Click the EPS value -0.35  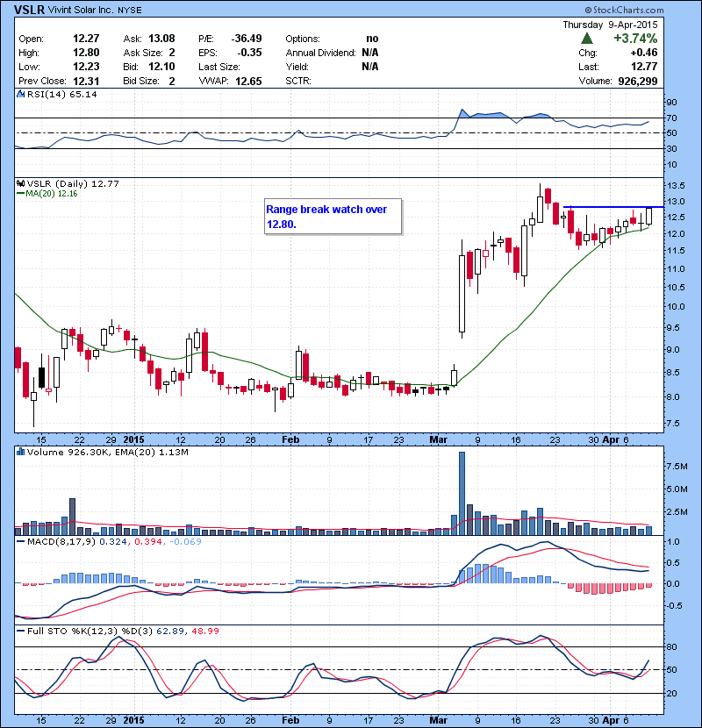click(x=249, y=53)
